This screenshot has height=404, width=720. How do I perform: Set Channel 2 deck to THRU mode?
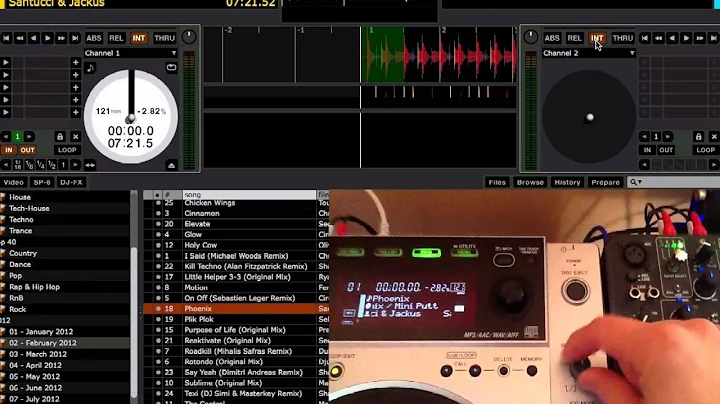pyautogui.click(x=623, y=38)
